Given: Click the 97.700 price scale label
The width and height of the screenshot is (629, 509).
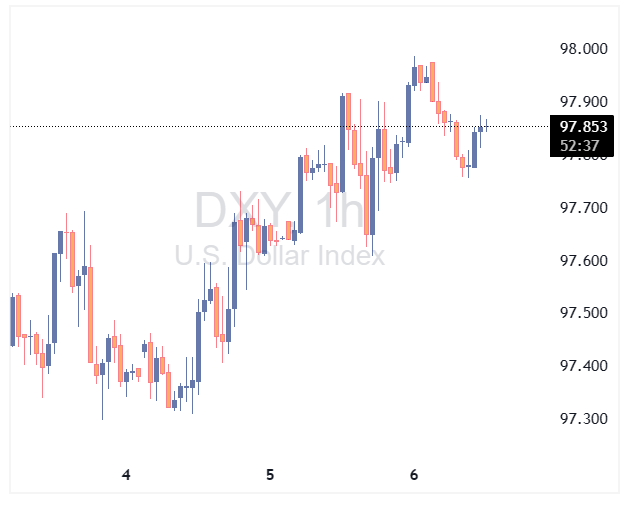Looking at the screenshot, I should (584, 207).
